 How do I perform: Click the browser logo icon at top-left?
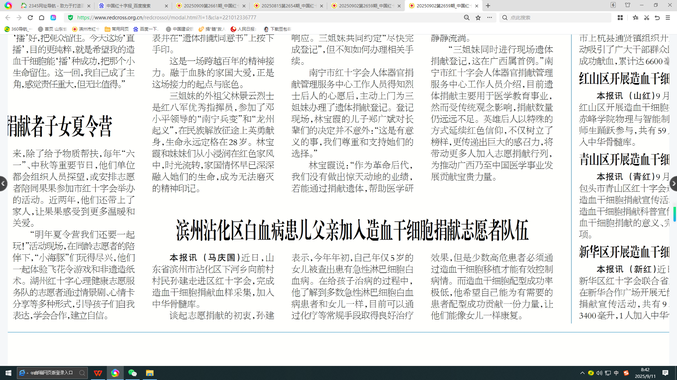[8, 6]
